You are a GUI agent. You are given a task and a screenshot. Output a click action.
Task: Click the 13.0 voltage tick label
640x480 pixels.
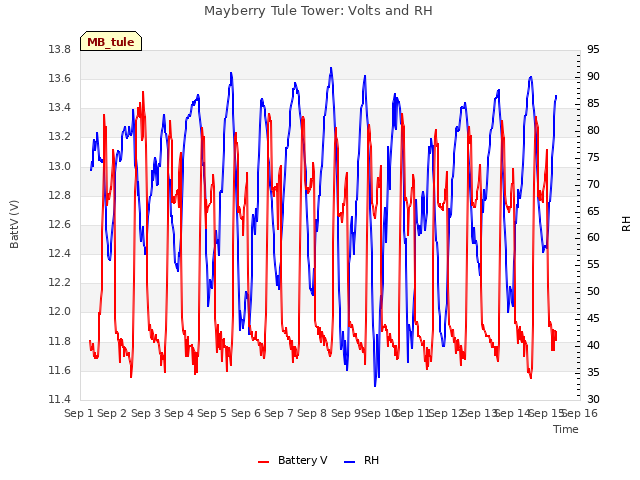coord(60,166)
